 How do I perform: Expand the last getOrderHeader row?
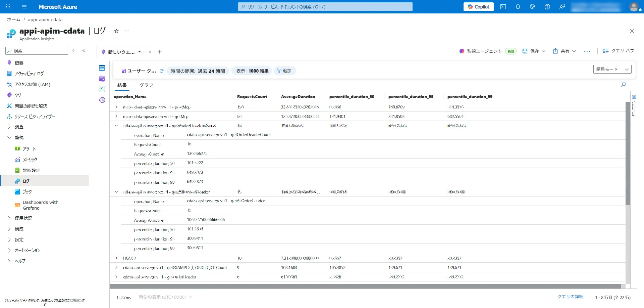point(116,277)
